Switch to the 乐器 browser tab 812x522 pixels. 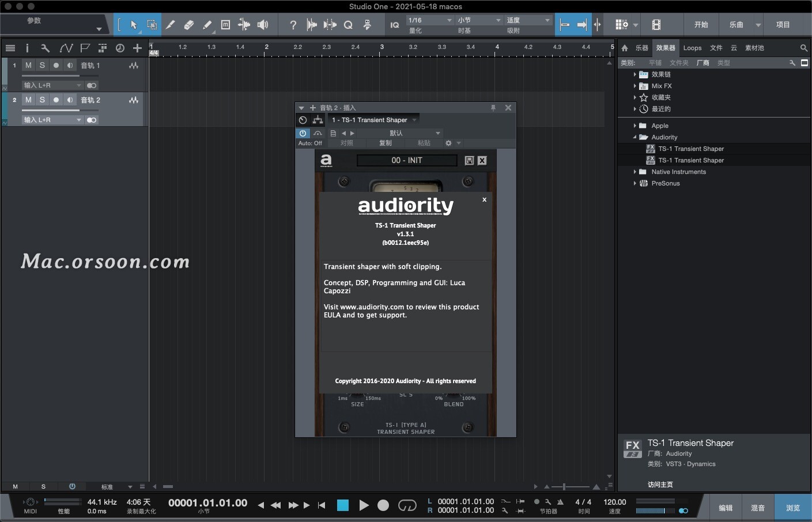(x=641, y=48)
